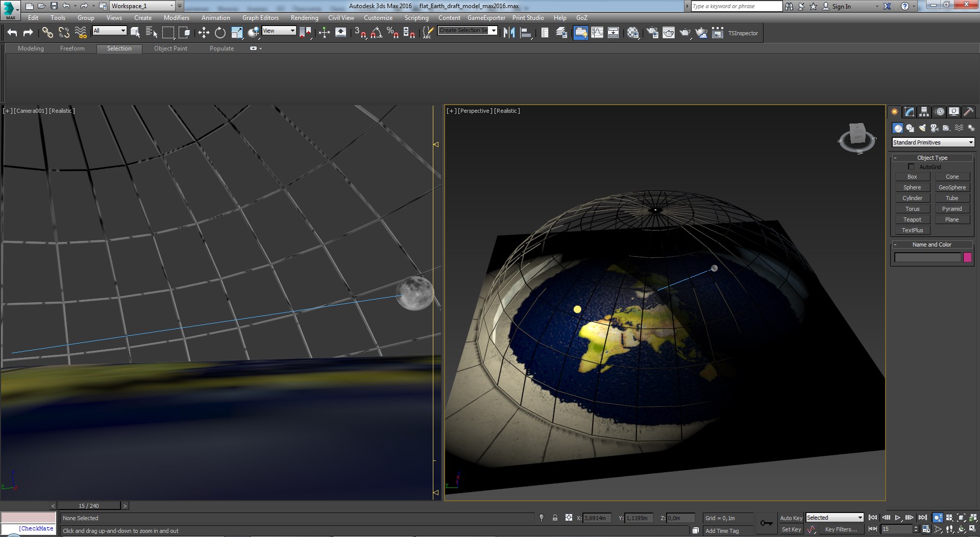Click the Mirror tool icon
Viewport: 980px width, 537px height.
click(509, 33)
